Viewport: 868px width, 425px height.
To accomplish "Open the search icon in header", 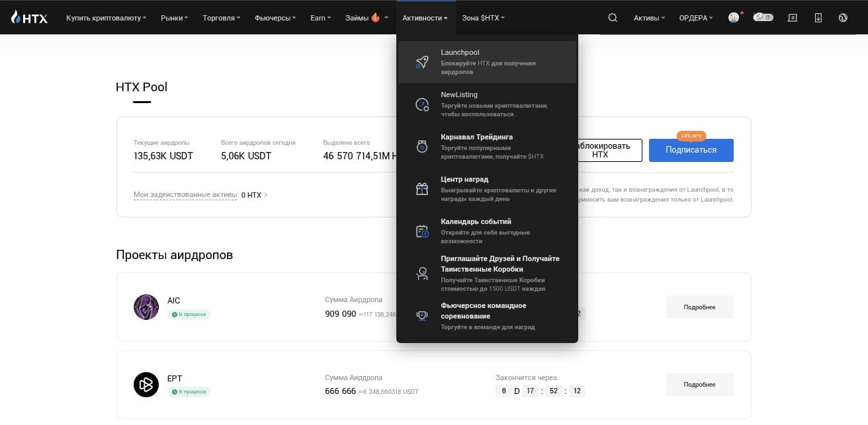I will pos(613,18).
